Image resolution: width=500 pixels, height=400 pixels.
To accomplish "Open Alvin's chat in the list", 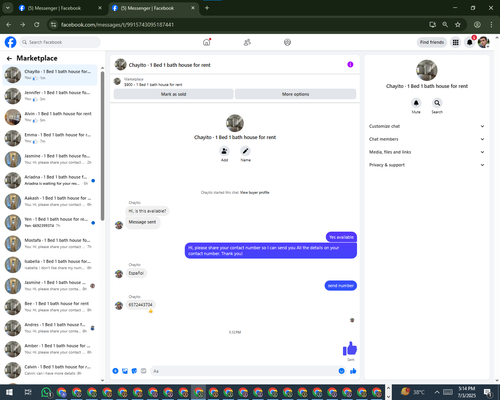I will [50, 117].
